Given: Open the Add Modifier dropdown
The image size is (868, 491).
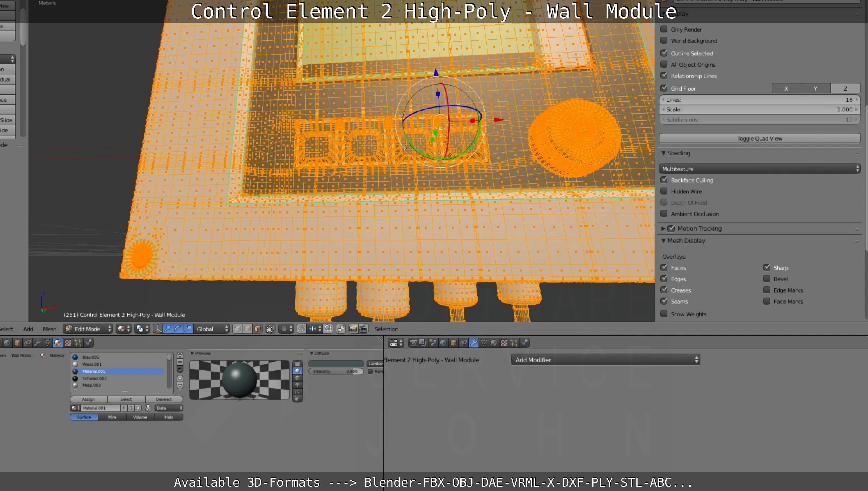Looking at the screenshot, I should point(606,360).
